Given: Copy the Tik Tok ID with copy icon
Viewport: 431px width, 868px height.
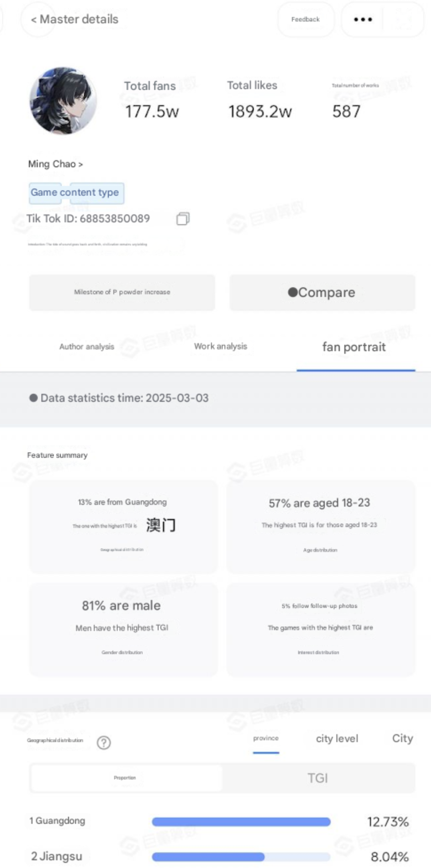Looking at the screenshot, I should tap(183, 219).
